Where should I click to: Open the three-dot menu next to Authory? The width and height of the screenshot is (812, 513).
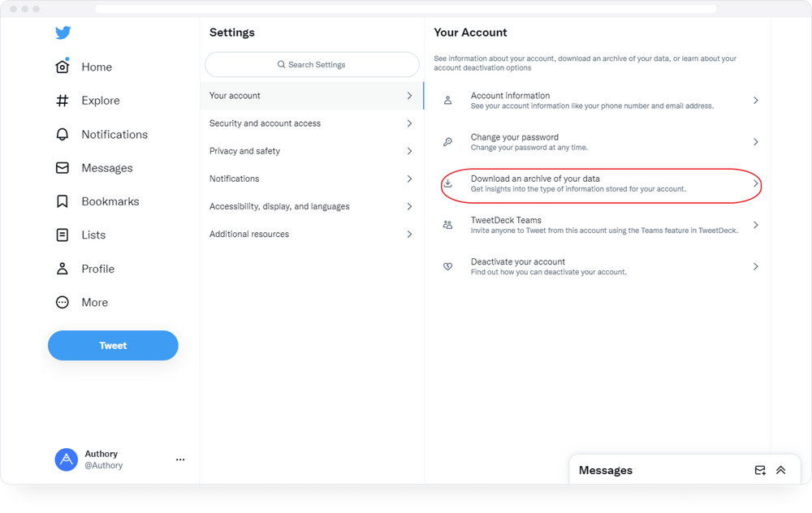[x=179, y=459]
